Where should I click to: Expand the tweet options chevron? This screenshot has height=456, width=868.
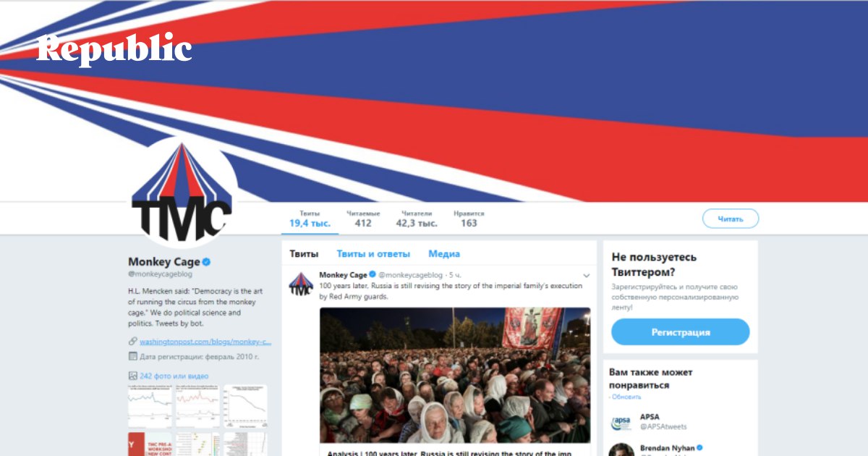(586, 275)
